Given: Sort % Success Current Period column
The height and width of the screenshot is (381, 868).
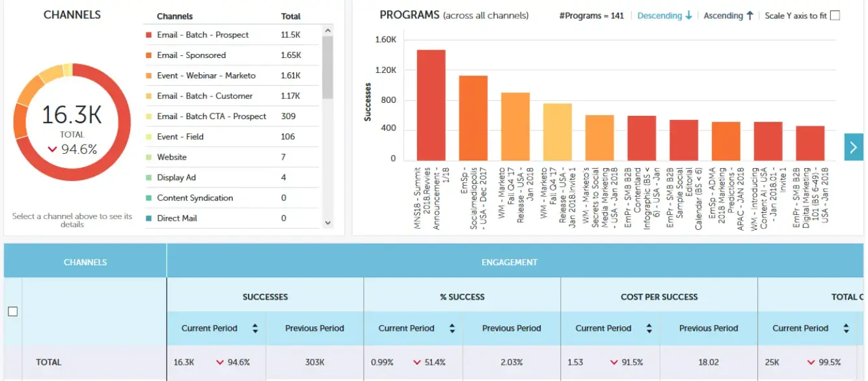Looking at the screenshot, I should 452,328.
